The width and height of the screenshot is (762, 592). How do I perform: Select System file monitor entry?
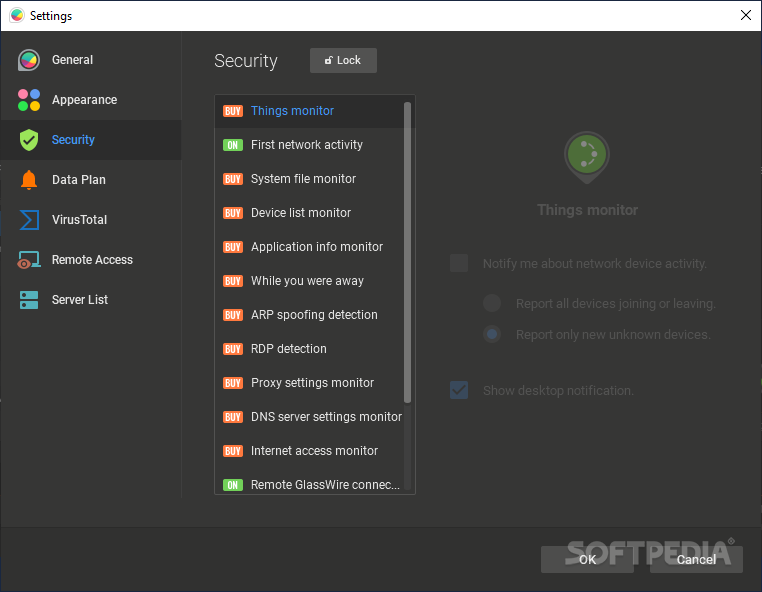point(310,179)
